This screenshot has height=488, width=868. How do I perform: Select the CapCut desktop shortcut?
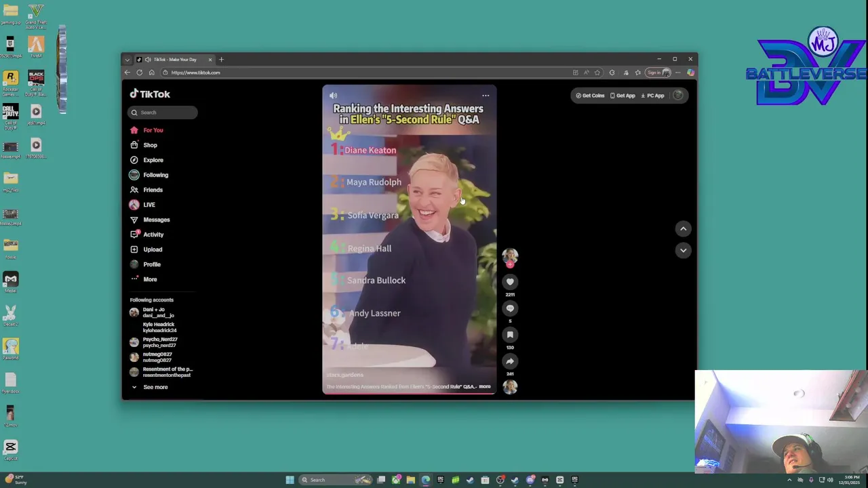coord(10,449)
